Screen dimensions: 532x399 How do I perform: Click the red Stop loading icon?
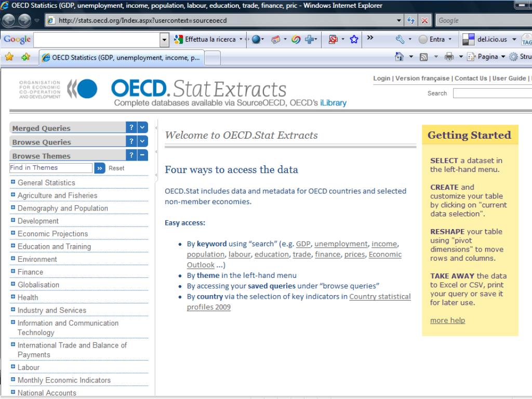click(x=424, y=20)
